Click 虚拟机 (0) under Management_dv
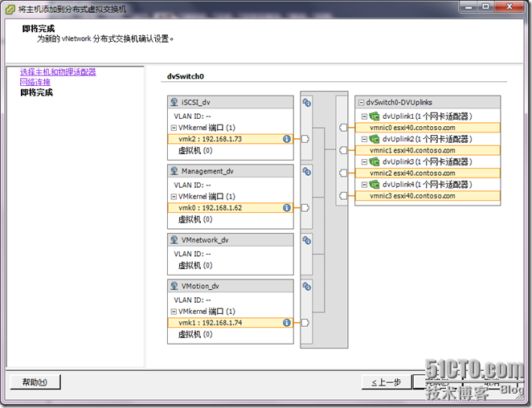The image size is (532, 408). click(195, 219)
